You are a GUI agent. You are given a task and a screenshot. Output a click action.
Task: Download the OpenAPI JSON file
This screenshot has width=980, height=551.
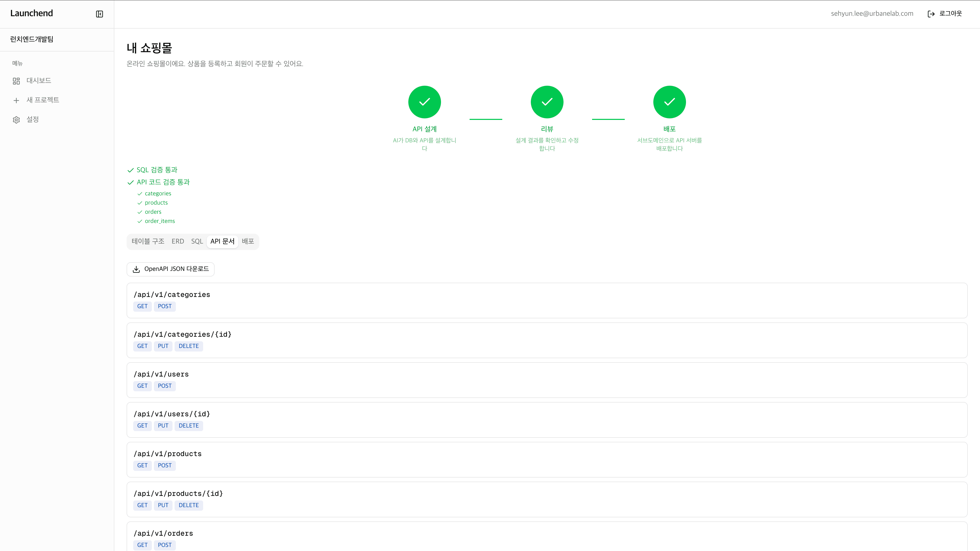coord(170,269)
